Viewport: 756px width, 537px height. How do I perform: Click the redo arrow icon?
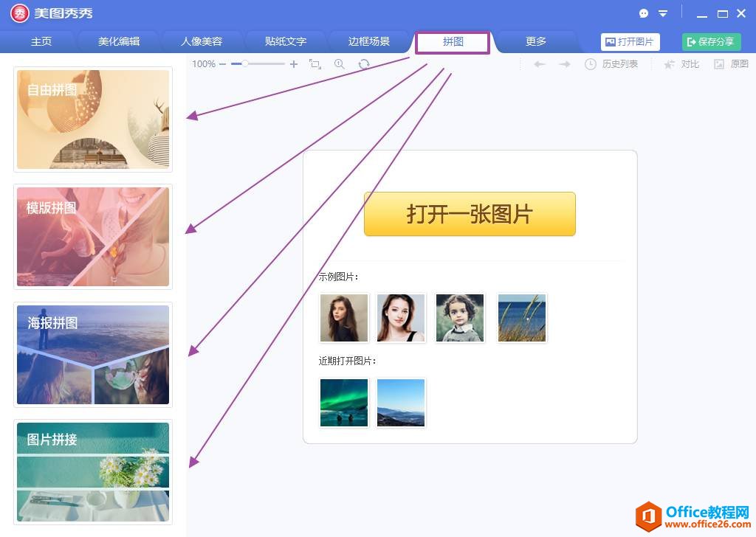click(566, 64)
